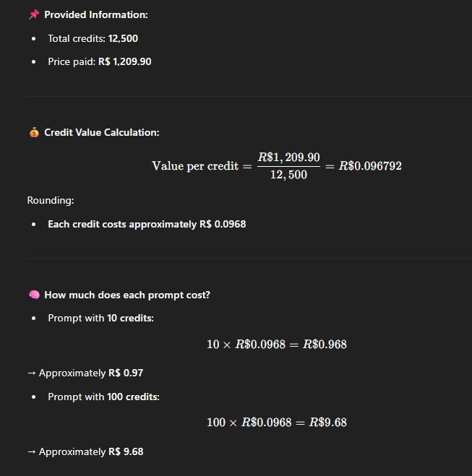This screenshot has height=476, width=472.
Task: Click the Prompt with 10 credits bullet
Action: click(x=101, y=318)
